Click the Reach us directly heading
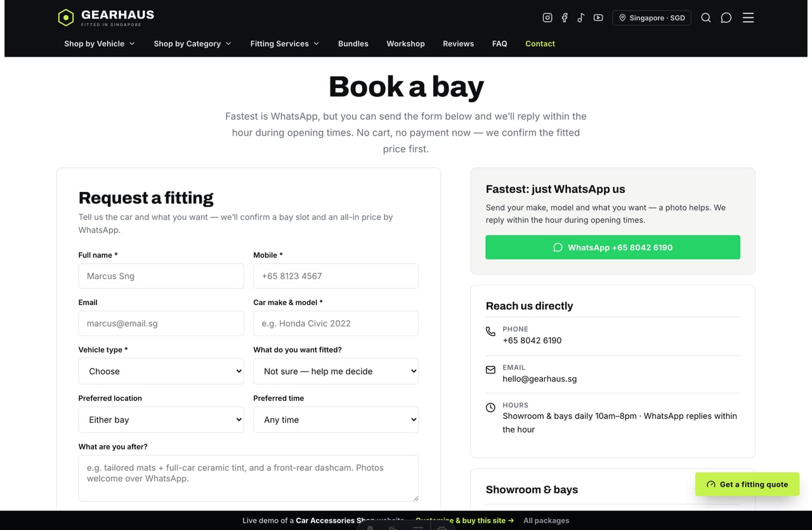Screen dimensions: 812x530 point(529,306)
